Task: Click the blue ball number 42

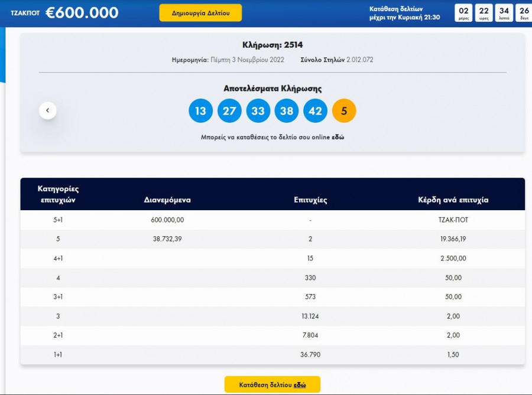Action: (316, 111)
